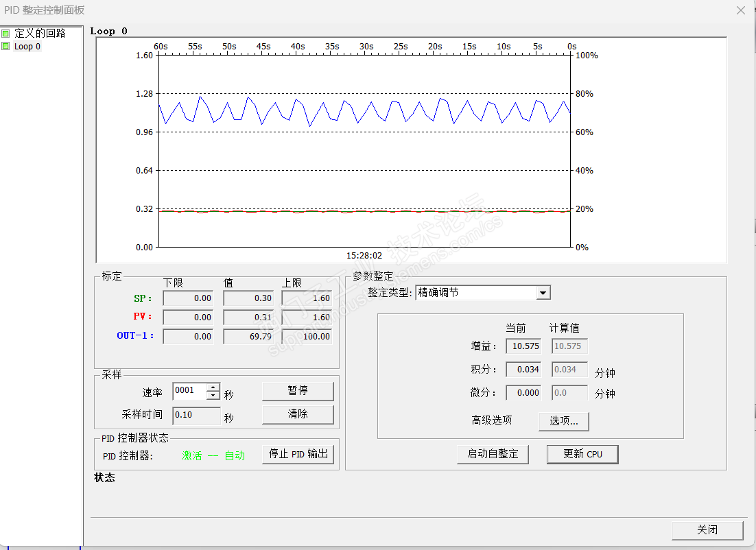Click the 采样时间 field showing 0.10
This screenshot has width=756, height=550.
(x=197, y=415)
